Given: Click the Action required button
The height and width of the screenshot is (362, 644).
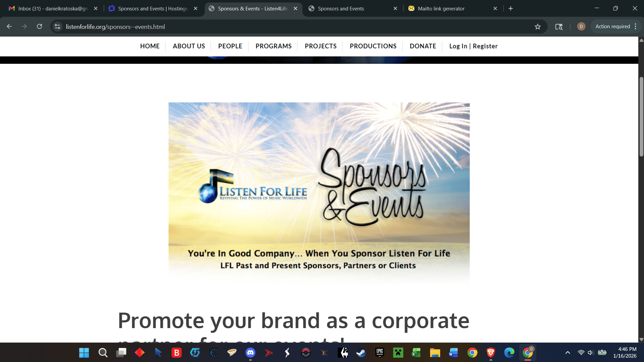Looking at the screenshot, I should 612,27.
